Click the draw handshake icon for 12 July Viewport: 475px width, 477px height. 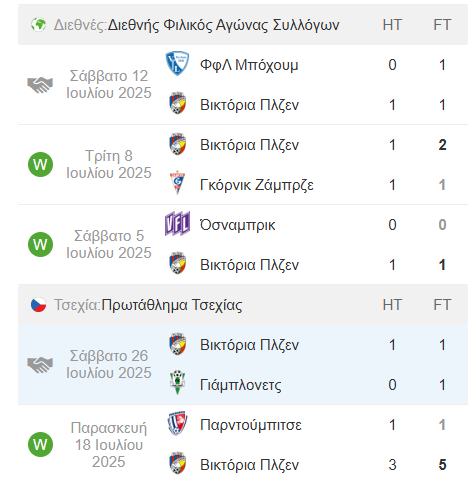point(40,85)
